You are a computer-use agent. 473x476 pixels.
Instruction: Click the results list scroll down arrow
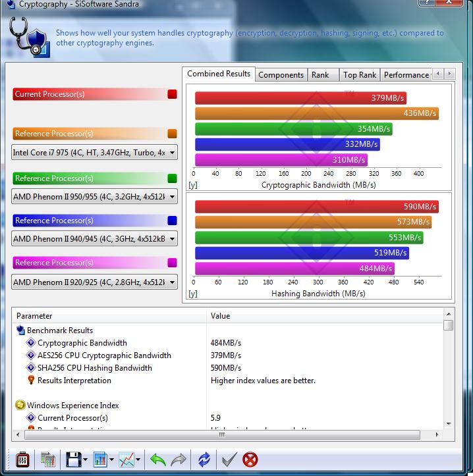click(x=449, y=424)
